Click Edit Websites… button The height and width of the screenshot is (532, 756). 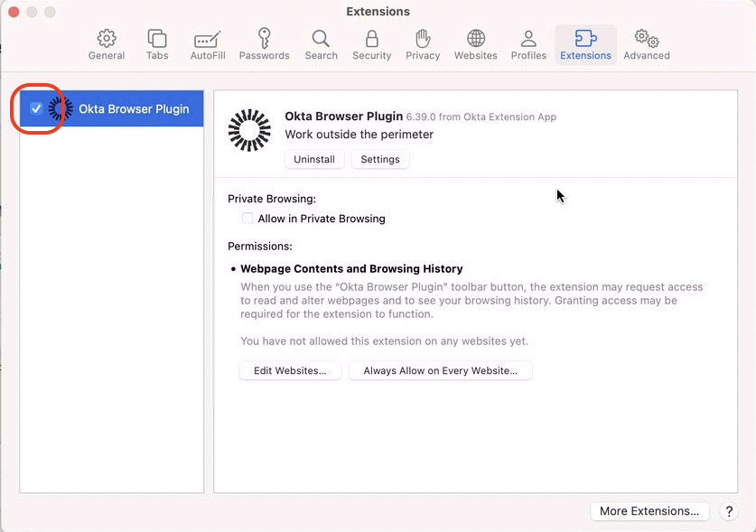pyautogui.click(x=290, y=370)
